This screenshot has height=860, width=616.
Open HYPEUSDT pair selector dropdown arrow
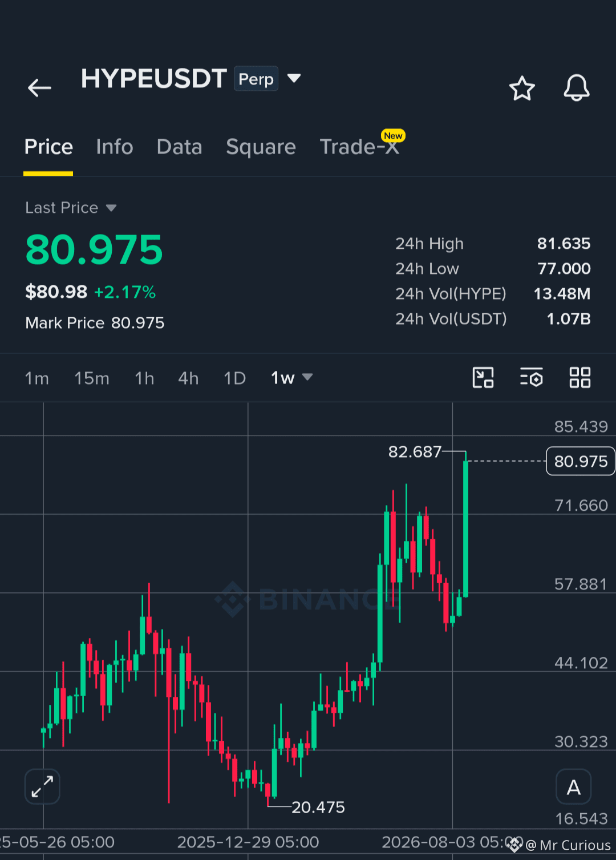pos(294,78)
